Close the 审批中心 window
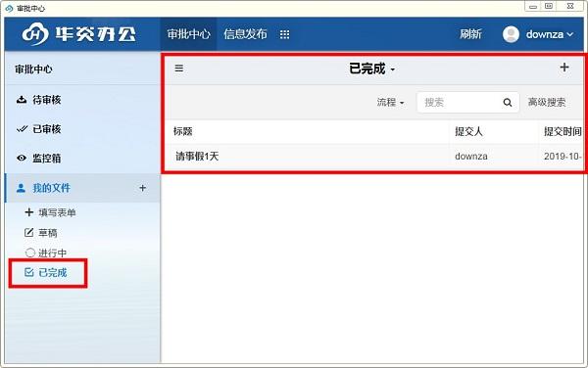This screenshot has height=368, width=588. (570, 6)
